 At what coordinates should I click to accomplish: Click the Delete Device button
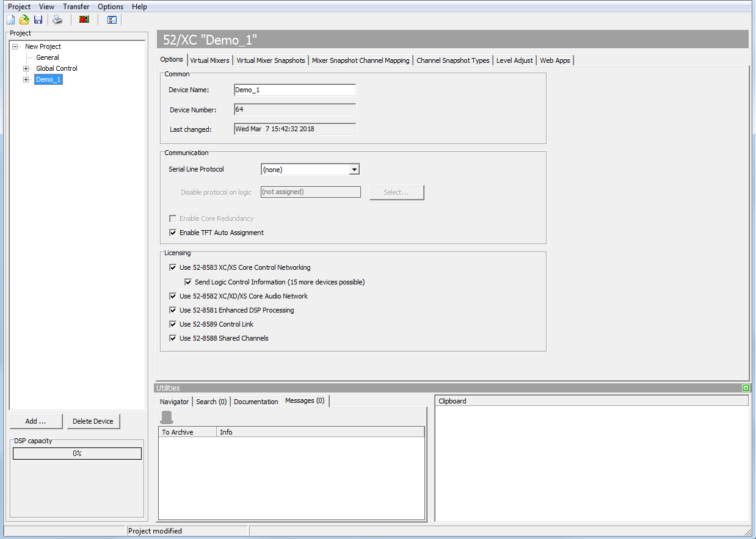(x=93, y=421)
